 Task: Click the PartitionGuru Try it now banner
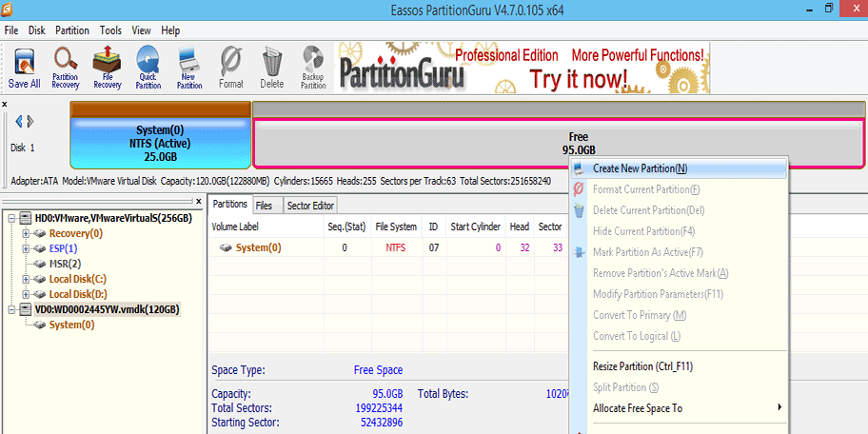pyautogui.click(x=522, y=69)
